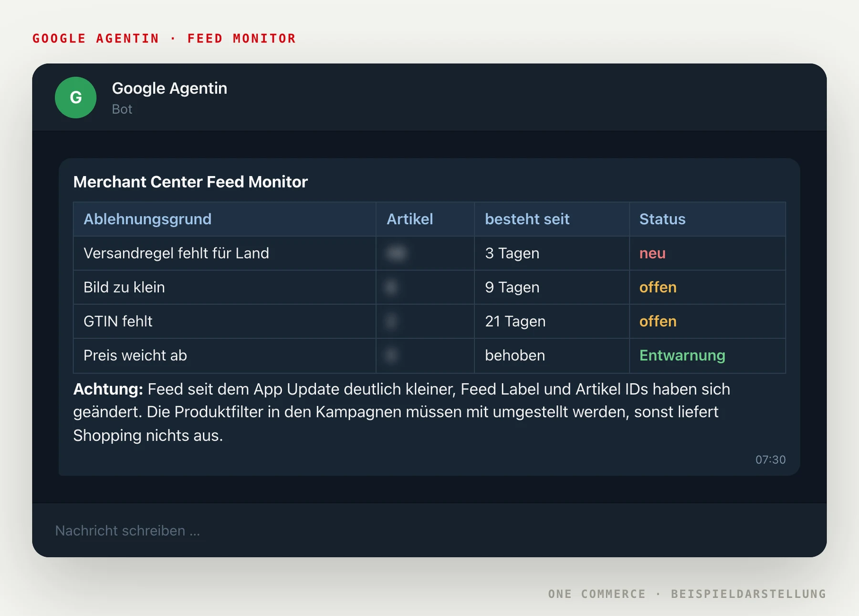Open the Google Agentin chat name
The height and width of the screenshot is (616, 859).
point(169,88)
